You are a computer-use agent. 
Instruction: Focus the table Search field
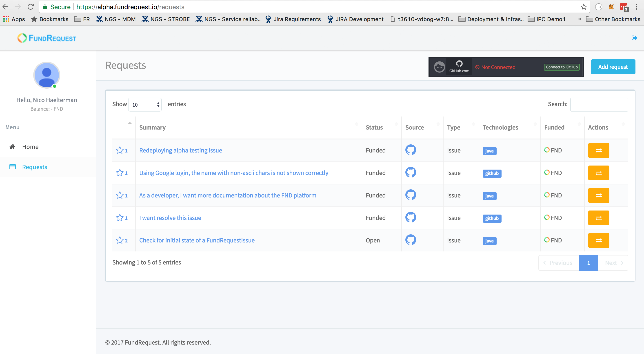pyautogui.click(x=599, y=104)
